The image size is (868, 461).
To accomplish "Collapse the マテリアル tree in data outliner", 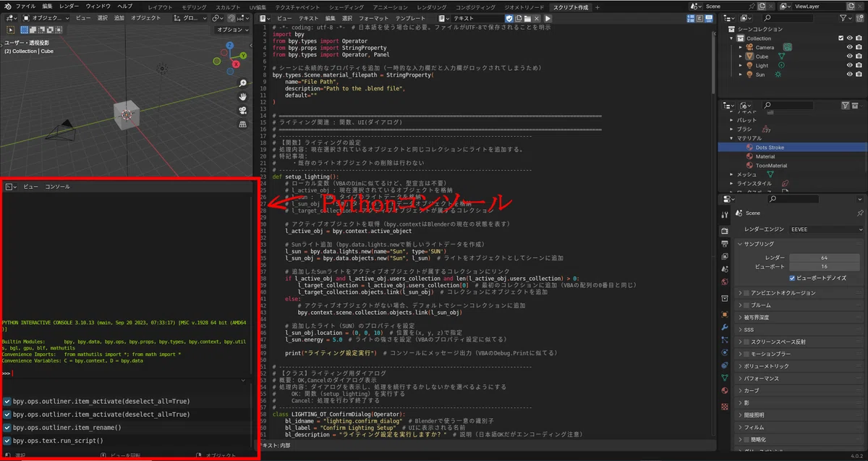I will pos(731,138).
